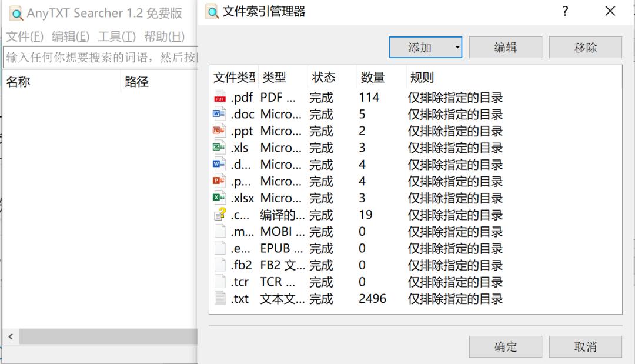Close the 文件索引管理器 dialog
Viewport: 635px width, 364px height.
pyautogui.click(x=610, y=11)
